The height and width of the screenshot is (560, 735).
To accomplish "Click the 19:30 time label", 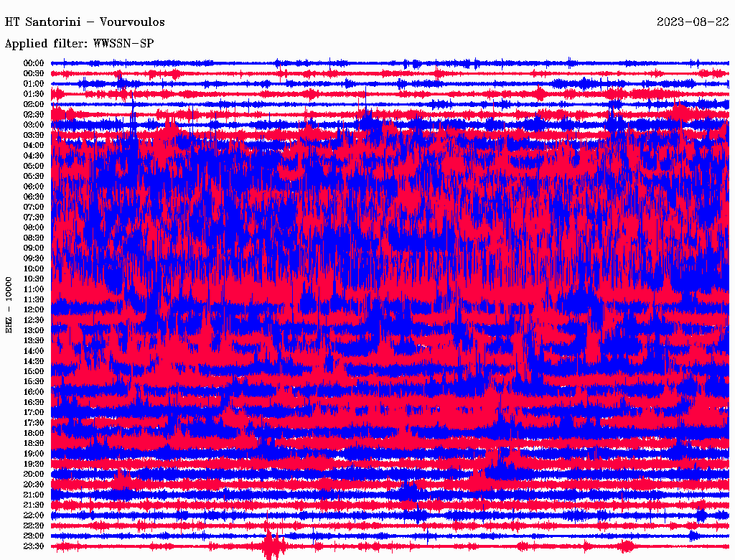I will point(34,464).
